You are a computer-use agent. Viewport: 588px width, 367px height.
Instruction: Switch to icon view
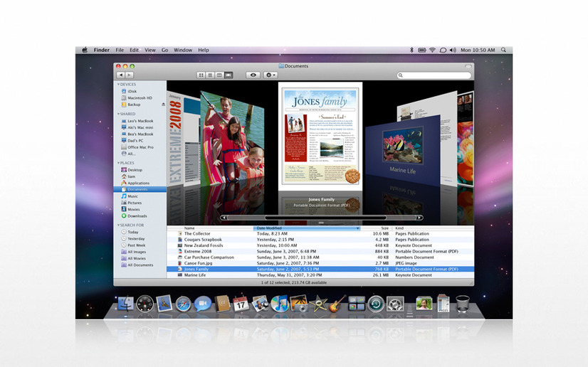pos(201,75)
